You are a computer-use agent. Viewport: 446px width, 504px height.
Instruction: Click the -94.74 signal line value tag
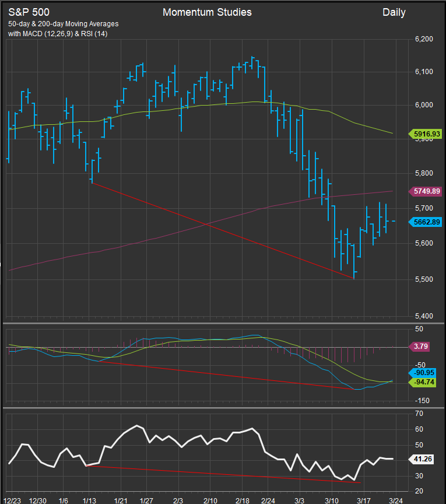pyautogui.click(x=422, y=382)
